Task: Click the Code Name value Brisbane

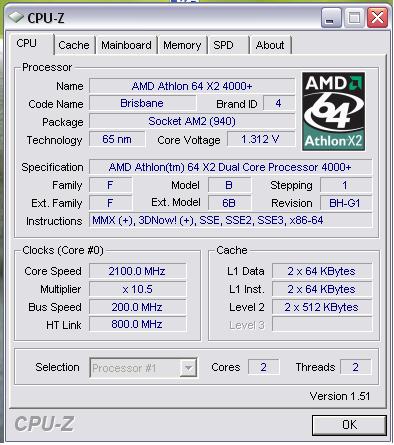Action: tap(142, 103)
